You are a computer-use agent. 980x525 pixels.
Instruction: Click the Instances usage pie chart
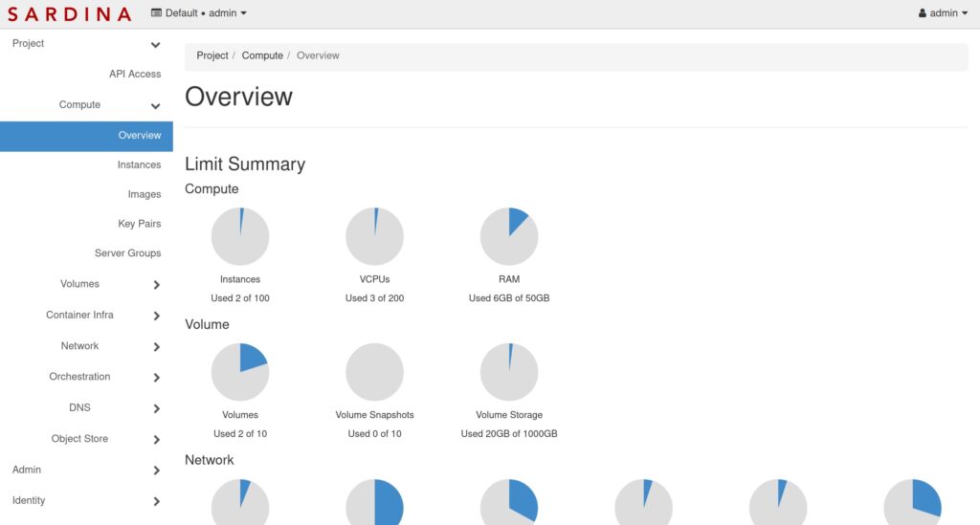coord(240,236)
